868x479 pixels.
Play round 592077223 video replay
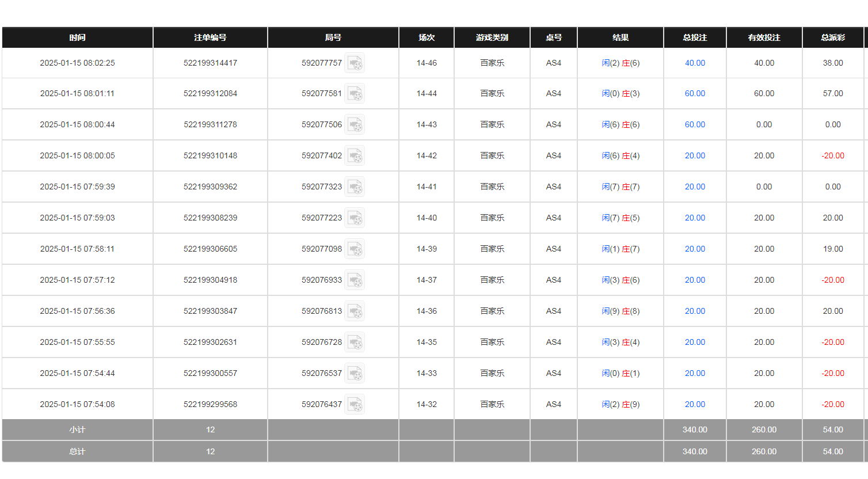click(x=355, y=218)
